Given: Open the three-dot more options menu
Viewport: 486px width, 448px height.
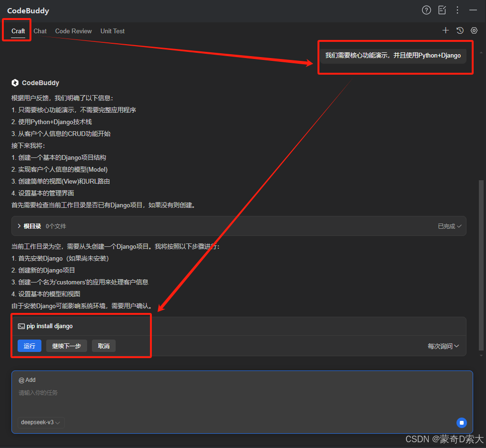Looking at the screenshot, I should coord(457,10).
